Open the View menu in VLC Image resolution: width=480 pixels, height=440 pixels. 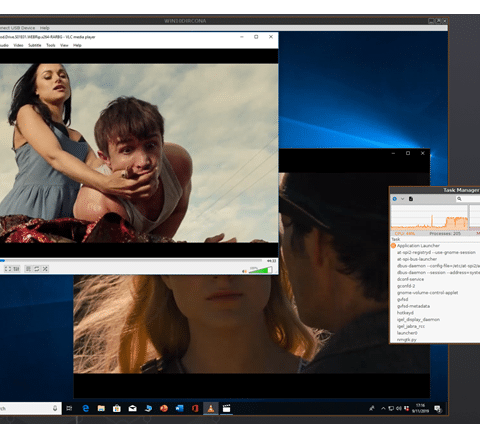point(64,45)
